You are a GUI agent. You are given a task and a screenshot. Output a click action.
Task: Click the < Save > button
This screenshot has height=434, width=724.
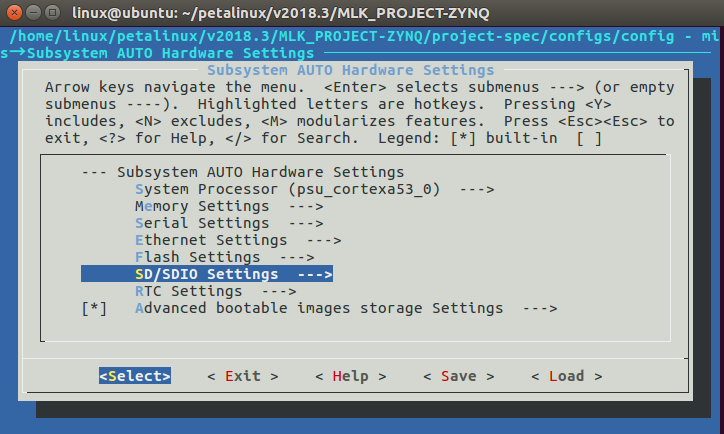tap(459, 376)
